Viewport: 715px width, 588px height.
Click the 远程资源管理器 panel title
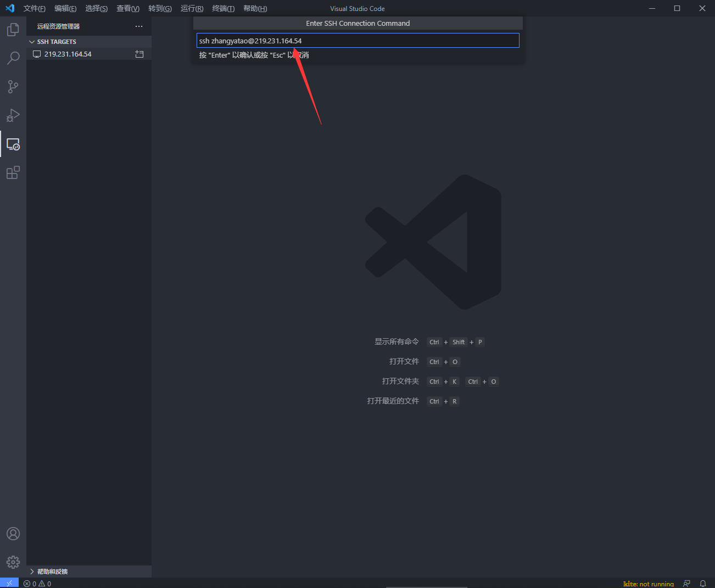[59, 26]
